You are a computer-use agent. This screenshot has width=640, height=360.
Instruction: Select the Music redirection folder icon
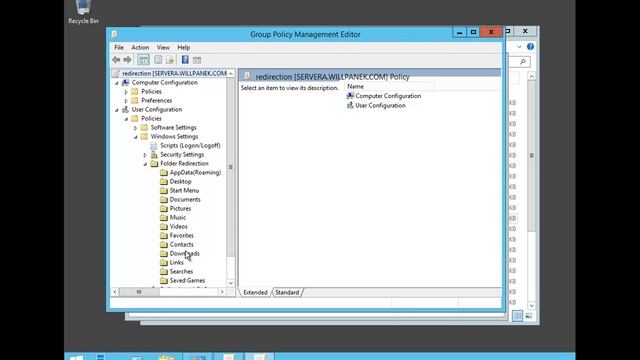tap(164, 218)
